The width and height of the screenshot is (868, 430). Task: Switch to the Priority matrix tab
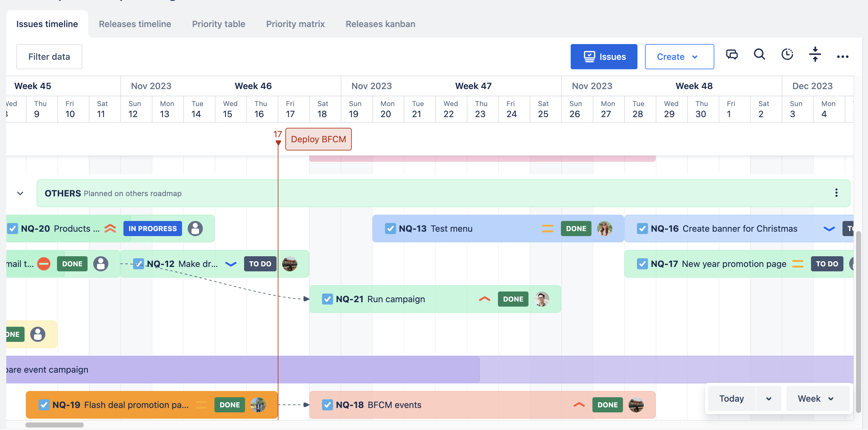295,24
